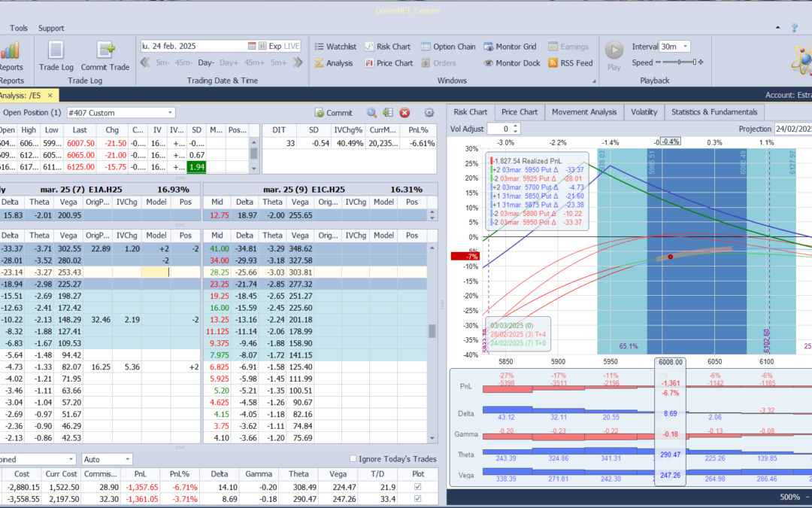This screenshot has width=812, height=508.
Task: Click the Speed slider minus end
Action: pyautogui.click(x=658, y=62)
